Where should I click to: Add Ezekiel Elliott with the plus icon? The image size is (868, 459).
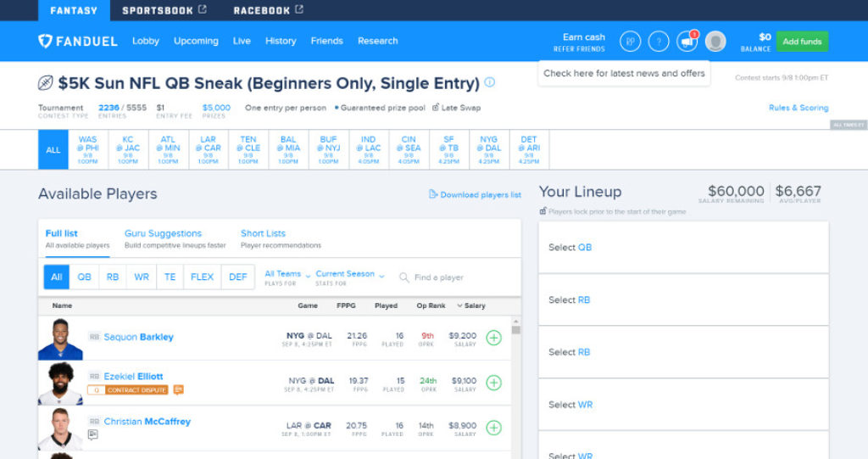coord(494,383)
